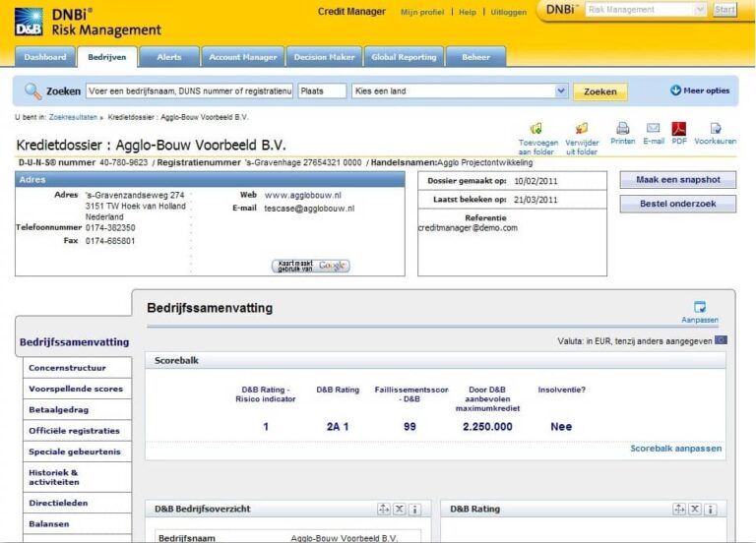The width and height of the screenshot is (756, 543).
Task: Click the Zoekresultaten breadcrumb link
Action: click(x=73, y=117)
